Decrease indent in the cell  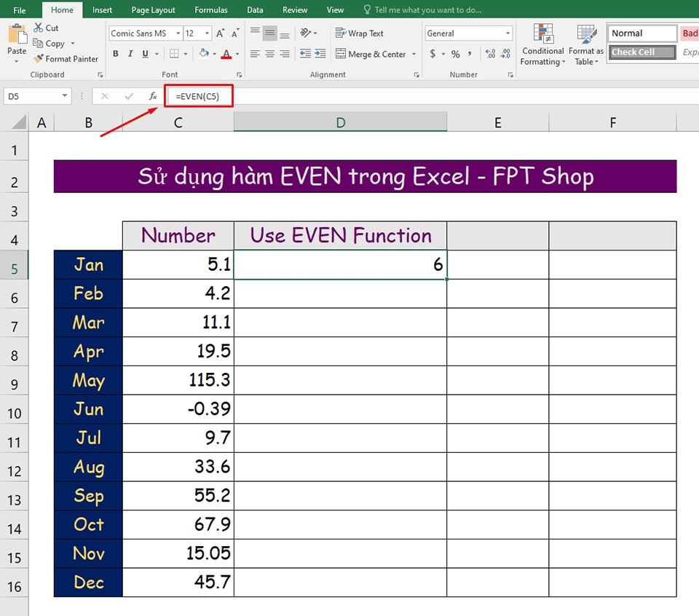pyautogui.click(x=305, y=54)
